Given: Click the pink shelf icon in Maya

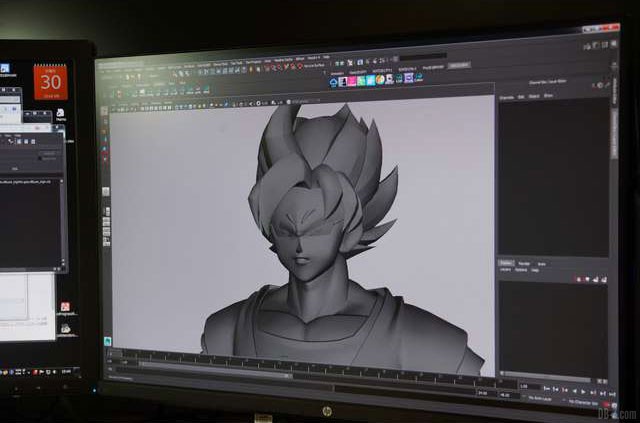Looking at the screenshot, I should [351, 81].
